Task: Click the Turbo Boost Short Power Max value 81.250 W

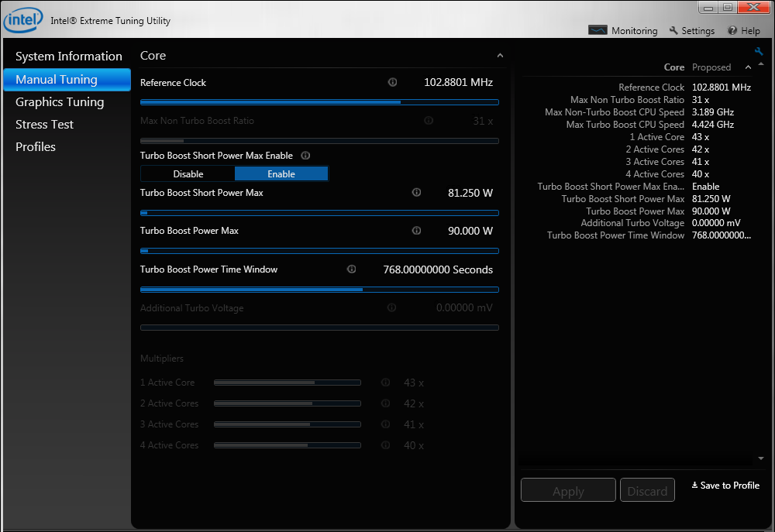Action: pos(470,193)
